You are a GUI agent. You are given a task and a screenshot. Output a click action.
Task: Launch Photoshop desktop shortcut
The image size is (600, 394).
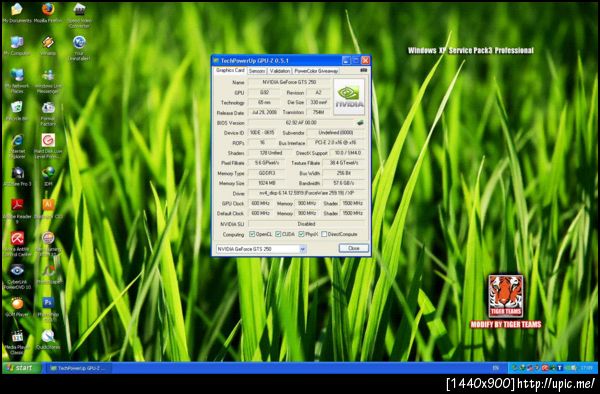(48, 310)
